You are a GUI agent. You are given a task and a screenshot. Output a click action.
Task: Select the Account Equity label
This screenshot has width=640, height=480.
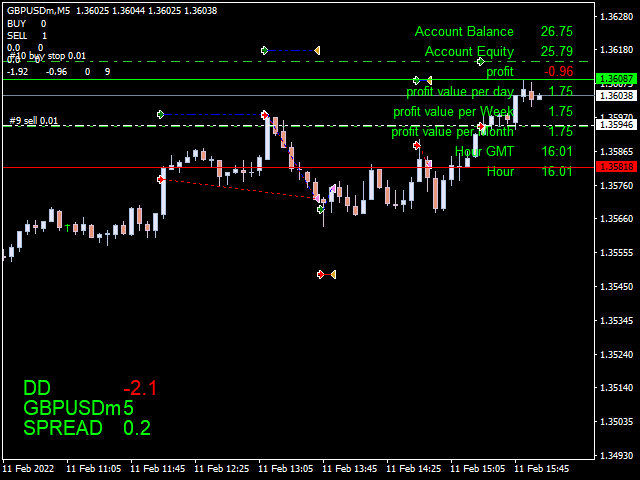pos(469,51)
